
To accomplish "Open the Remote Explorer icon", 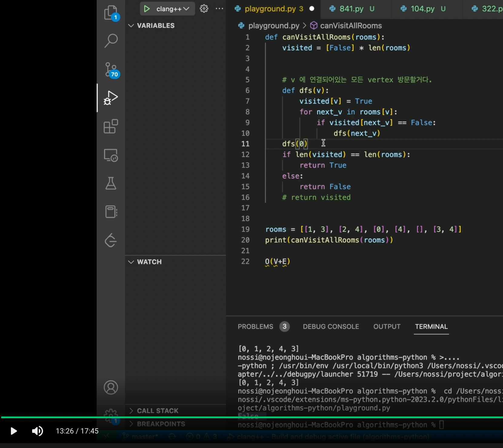I will (111, 155).
